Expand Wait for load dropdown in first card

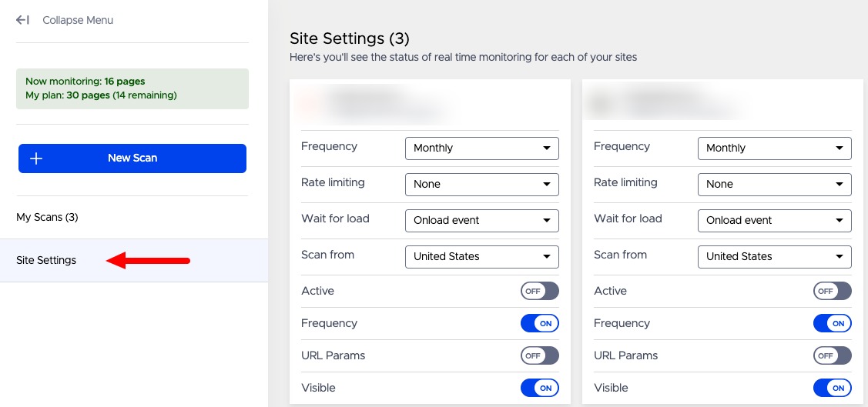click(481, 220)
